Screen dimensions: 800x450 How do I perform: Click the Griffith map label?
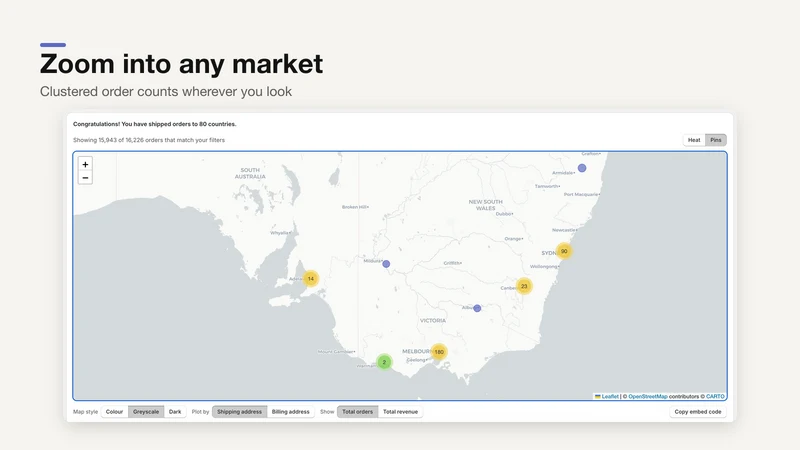tap(453, 263)
